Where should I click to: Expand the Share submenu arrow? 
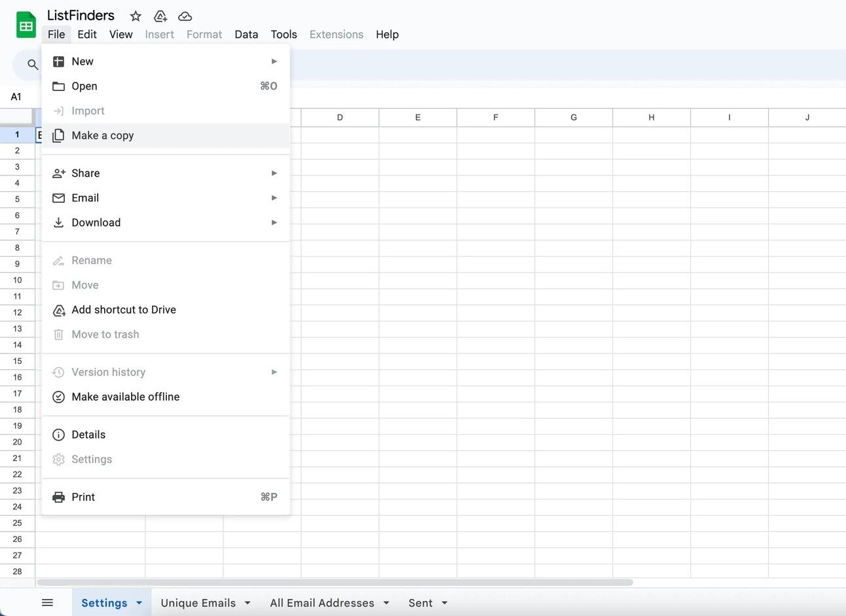coord(274,173)
